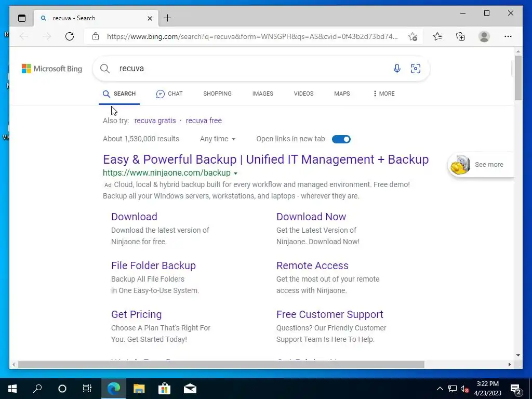532x399 pixels.
Task: Open the notification center
Action: coord(516,389)
